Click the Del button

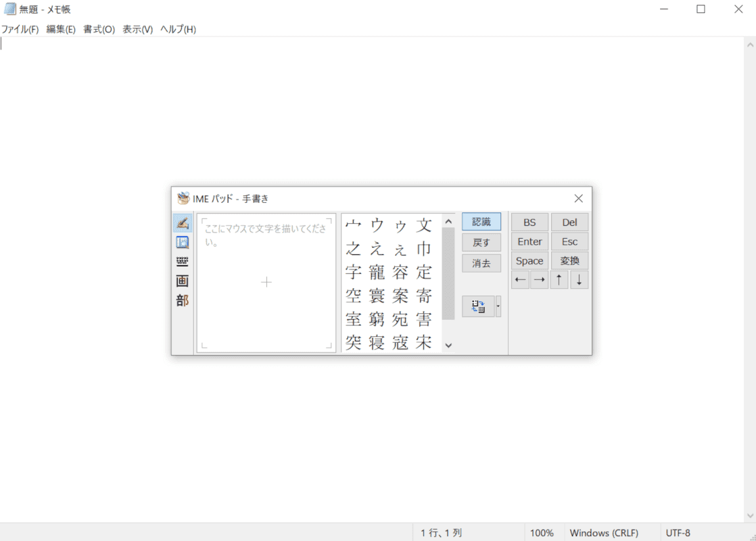[x=569, y=222]
